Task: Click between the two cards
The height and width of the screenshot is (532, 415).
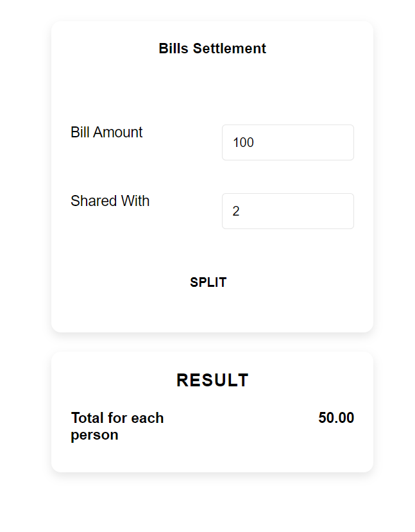Action: [212, 341]
